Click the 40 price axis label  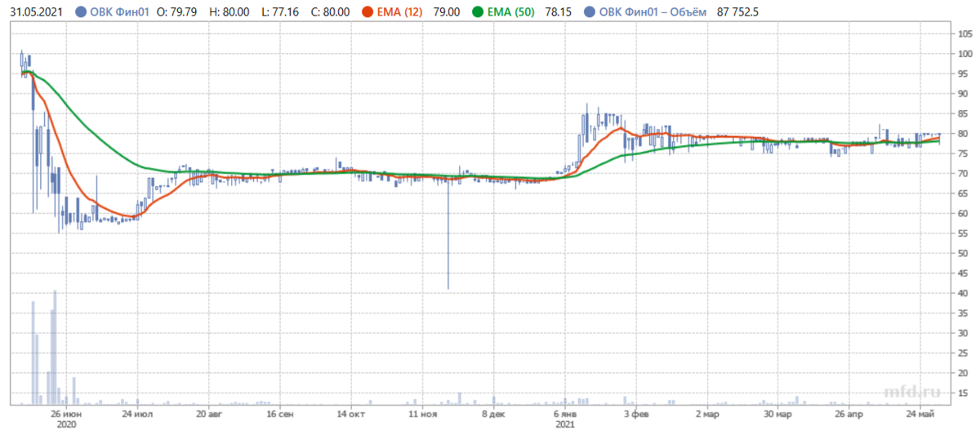click(x=963, y=293)
